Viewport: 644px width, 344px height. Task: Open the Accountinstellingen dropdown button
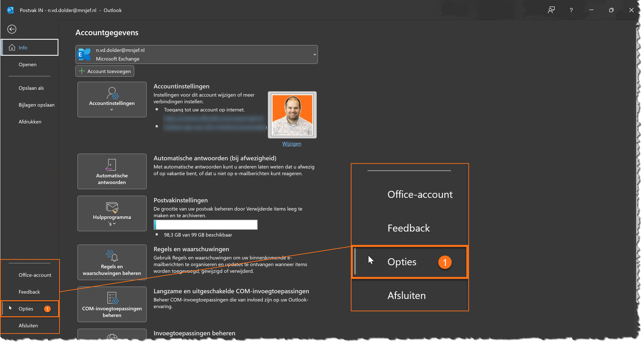112,99
